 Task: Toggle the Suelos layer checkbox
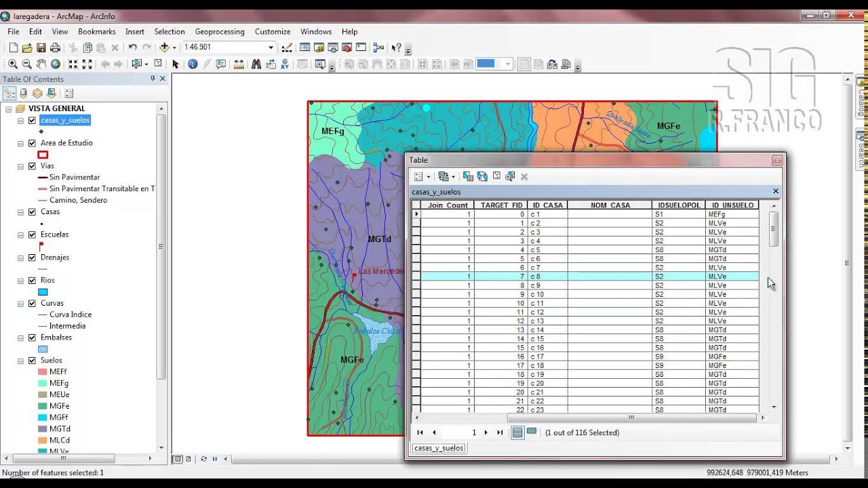click(32, 361)
